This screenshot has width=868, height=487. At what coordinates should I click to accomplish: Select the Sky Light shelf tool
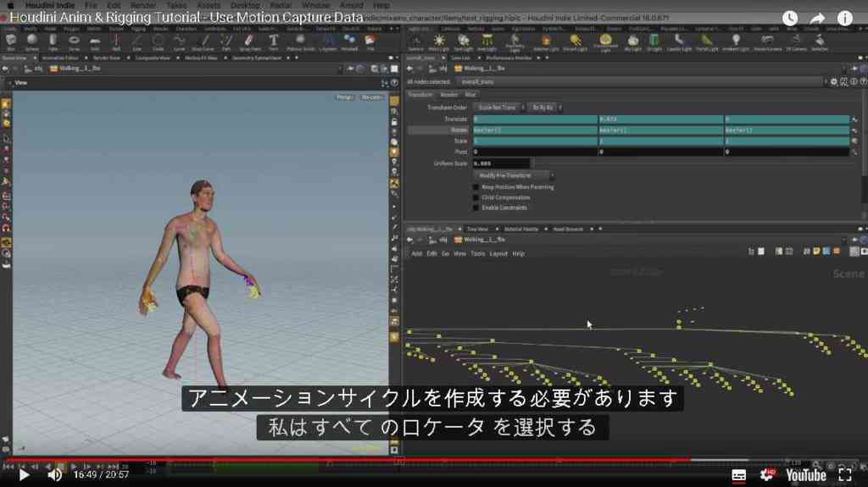(632, 42)
